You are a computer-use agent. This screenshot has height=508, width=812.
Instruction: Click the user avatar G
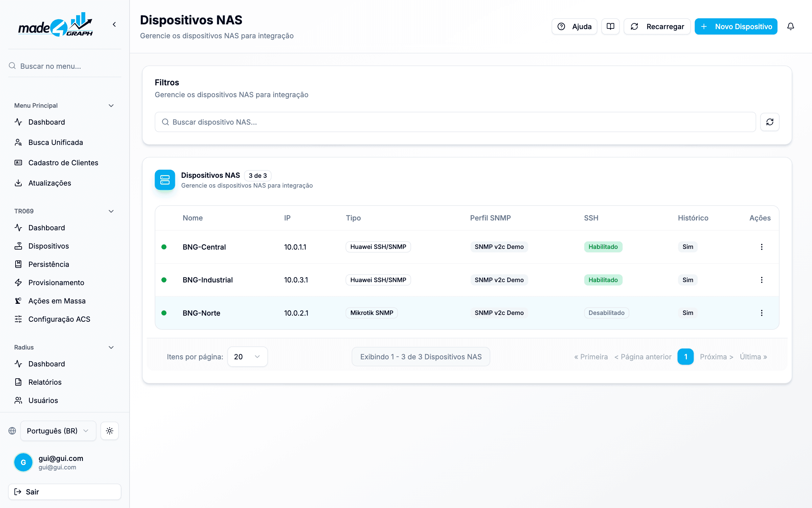(x=23, y=462)
